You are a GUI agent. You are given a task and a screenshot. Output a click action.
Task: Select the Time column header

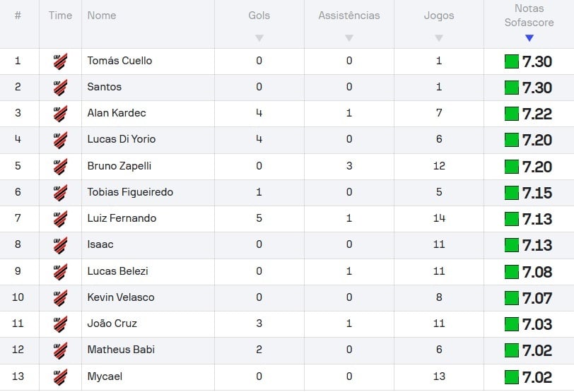(x=60, y=16)
